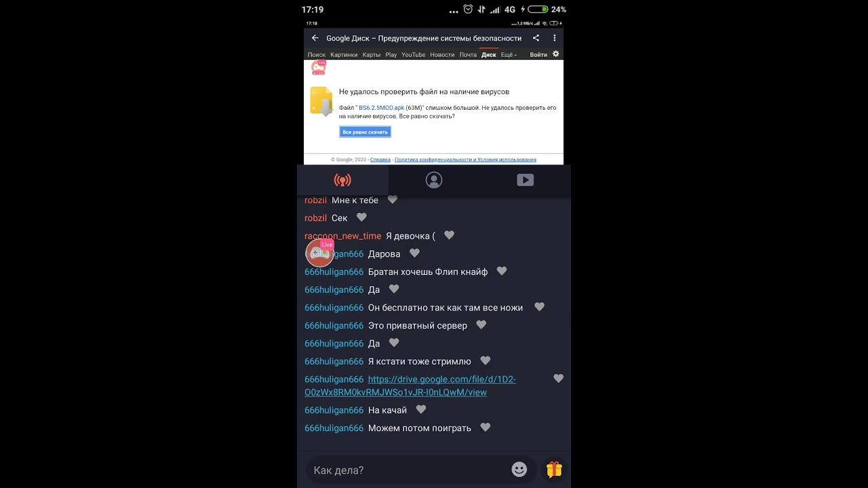Open the emoji smiley picker
The height and width of the screenshot is (488, 868).
[519, 470]
